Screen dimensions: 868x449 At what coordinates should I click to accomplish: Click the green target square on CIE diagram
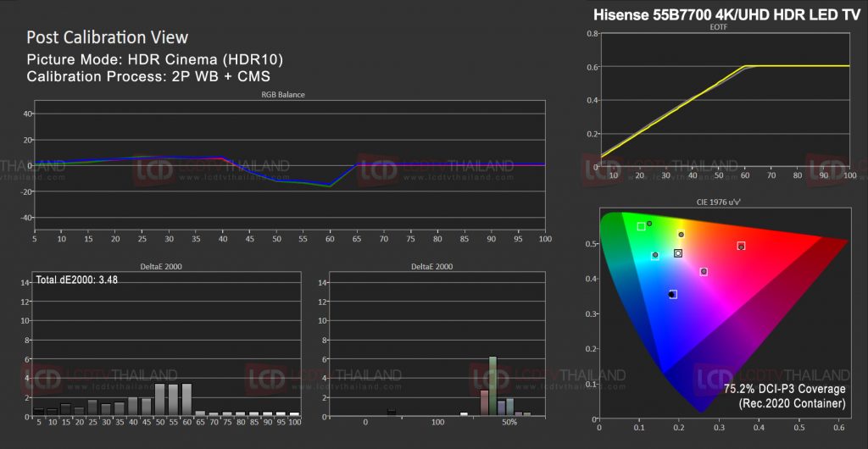(x=641, y=226)
